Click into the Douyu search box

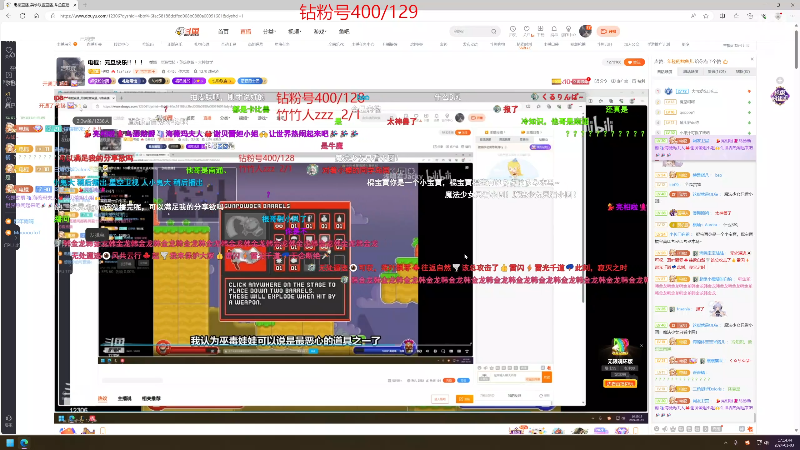(470, 32)
